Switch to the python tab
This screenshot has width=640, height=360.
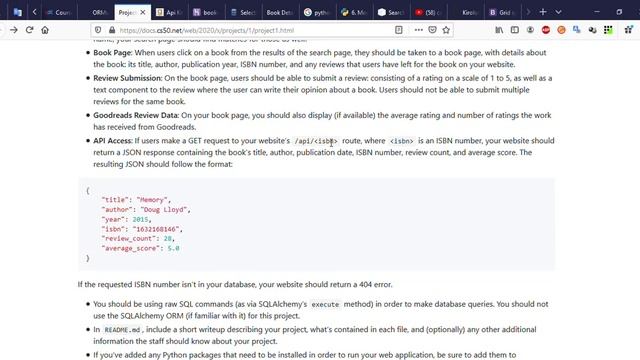tap(317, 13)
